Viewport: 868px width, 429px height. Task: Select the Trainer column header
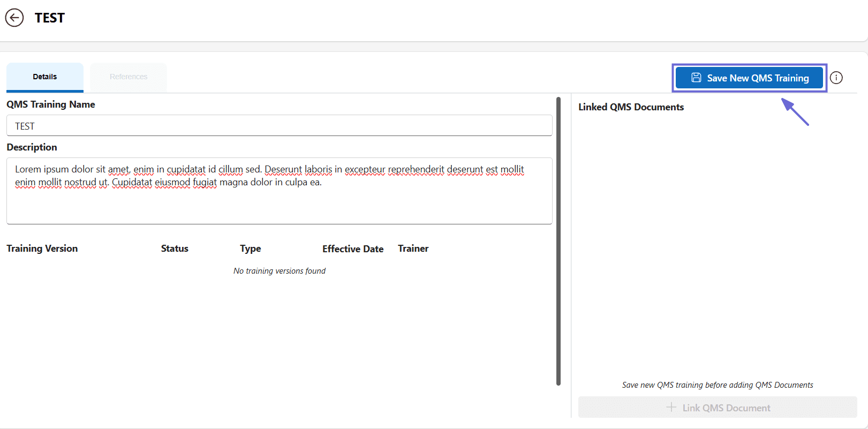(413, 249)
